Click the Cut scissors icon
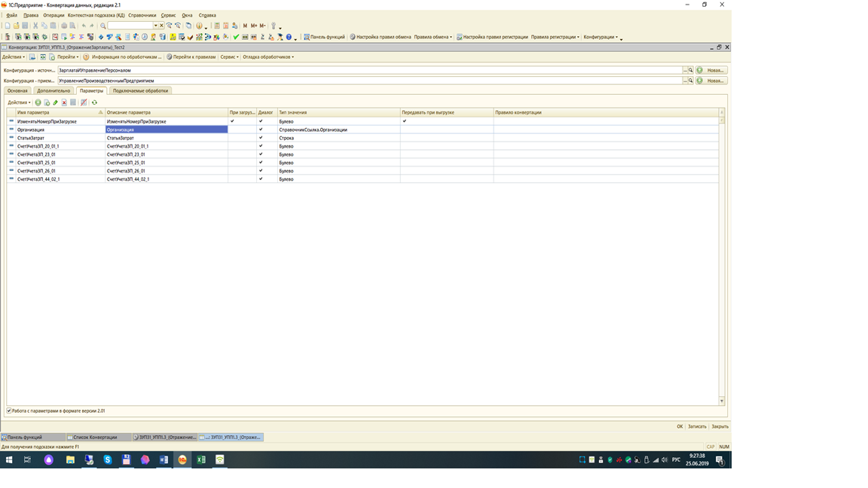 (x=35, y=26)
